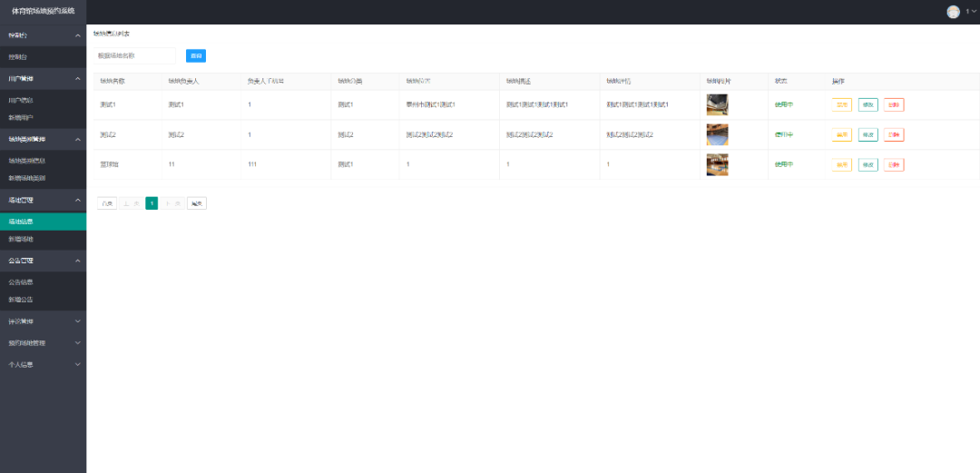Click 修改 to edit the 测试1 venue

click(x=867, y=104)
